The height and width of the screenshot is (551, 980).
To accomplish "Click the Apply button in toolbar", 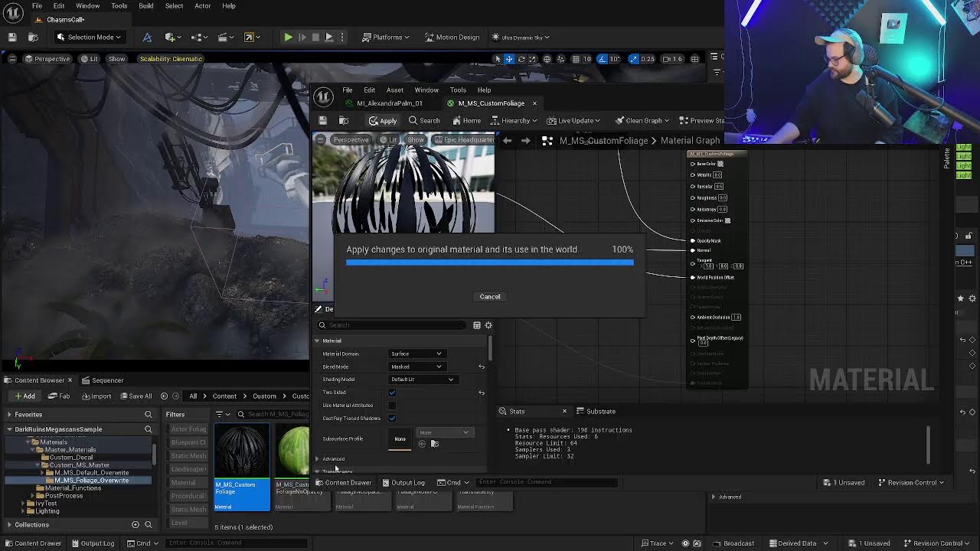I will (x=382, y=120).
